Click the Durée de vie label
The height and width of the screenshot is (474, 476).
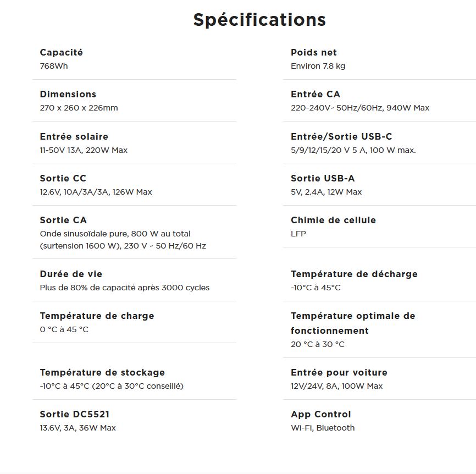(x=71, y=274)
